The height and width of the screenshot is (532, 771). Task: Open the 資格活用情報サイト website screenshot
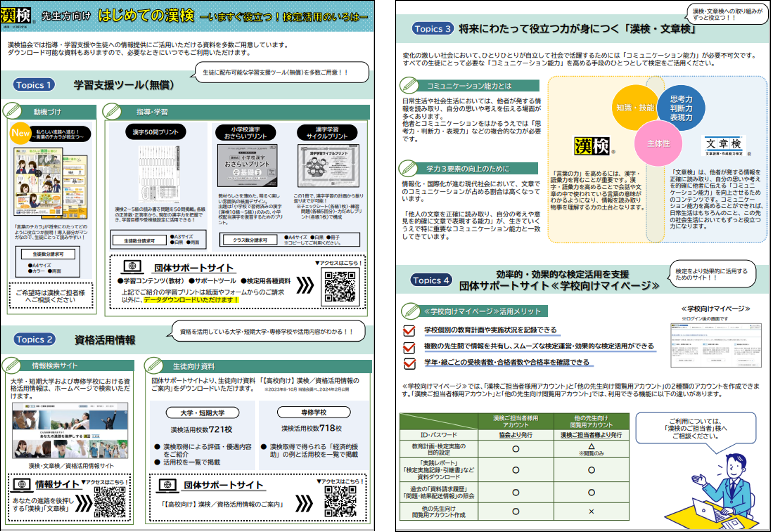tap(70, 430)
